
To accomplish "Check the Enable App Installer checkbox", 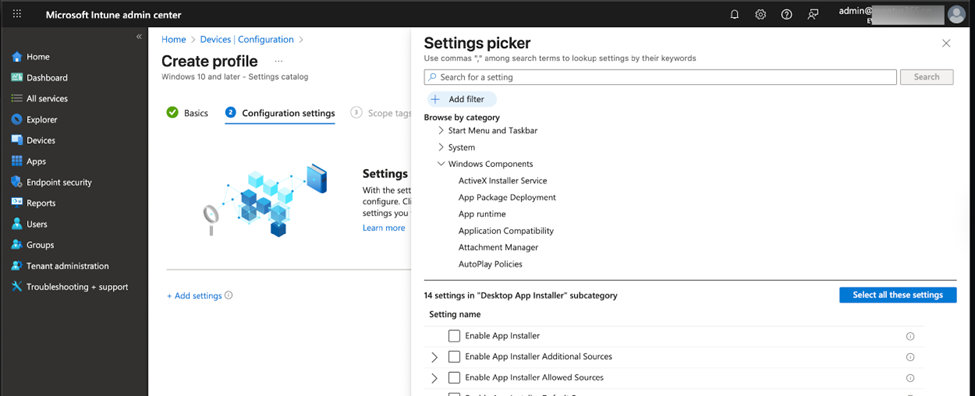I will 454,336.
